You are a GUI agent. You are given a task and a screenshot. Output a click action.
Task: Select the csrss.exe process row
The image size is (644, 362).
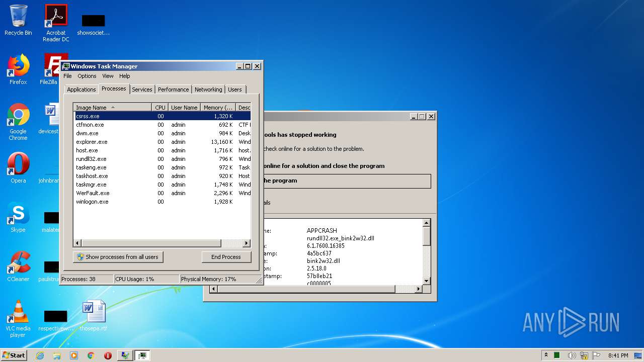click(x=162, y=116)
